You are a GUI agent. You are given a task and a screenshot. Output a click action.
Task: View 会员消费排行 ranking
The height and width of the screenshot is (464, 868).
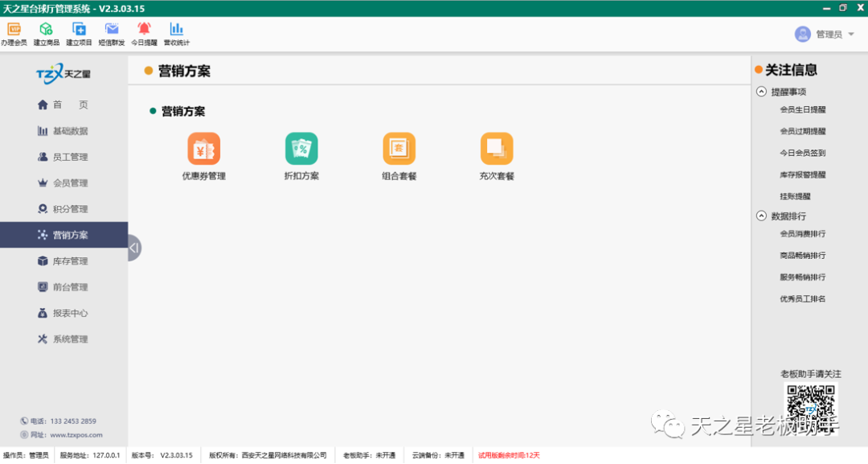click(803, 234)
